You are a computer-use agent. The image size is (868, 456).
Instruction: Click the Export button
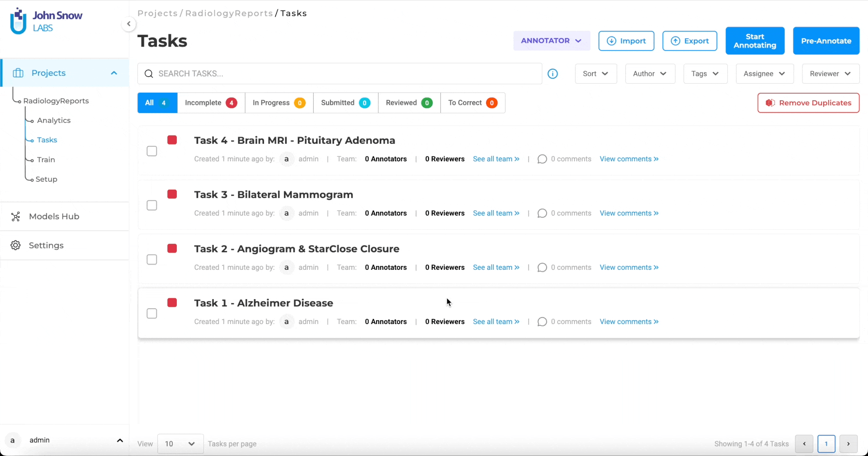[690, 41]
